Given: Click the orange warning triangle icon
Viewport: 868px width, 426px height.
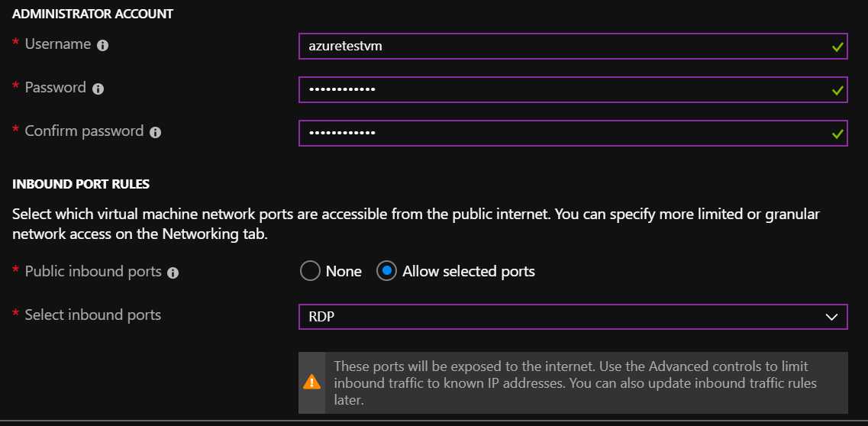Looking at the screenshot, I should tap(311, 382).
